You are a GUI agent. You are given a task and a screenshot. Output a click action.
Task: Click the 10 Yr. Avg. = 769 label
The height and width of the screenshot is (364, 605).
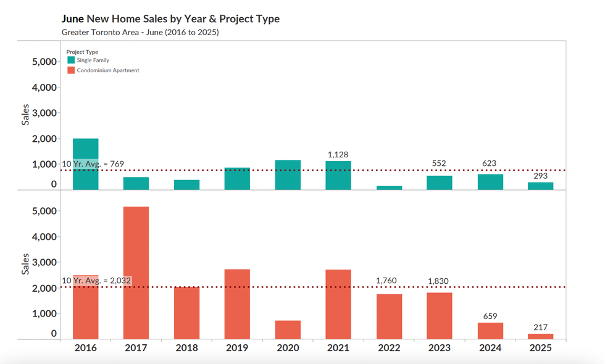(93, 163)
